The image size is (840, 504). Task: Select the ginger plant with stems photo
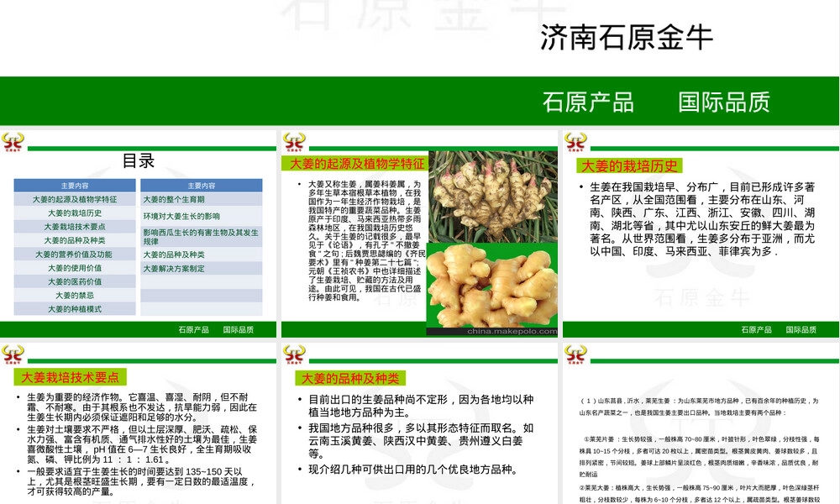point(493,196)
